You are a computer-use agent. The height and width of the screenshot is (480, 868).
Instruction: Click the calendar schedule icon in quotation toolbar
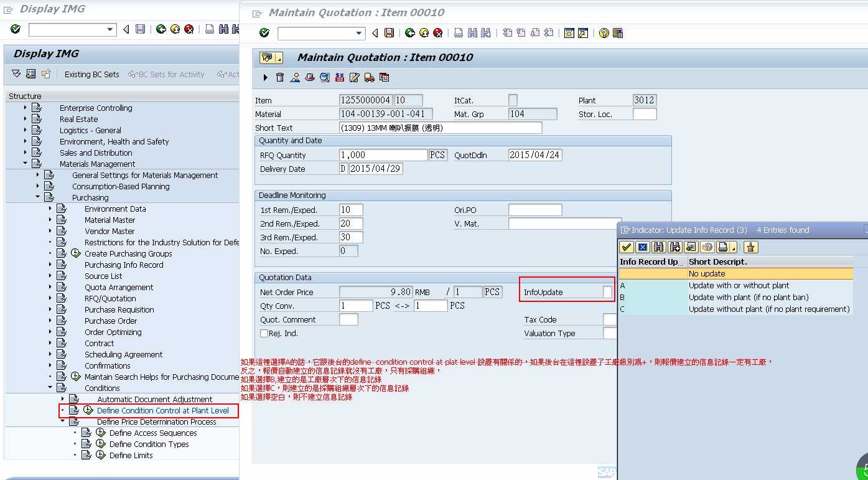(385, 77)
